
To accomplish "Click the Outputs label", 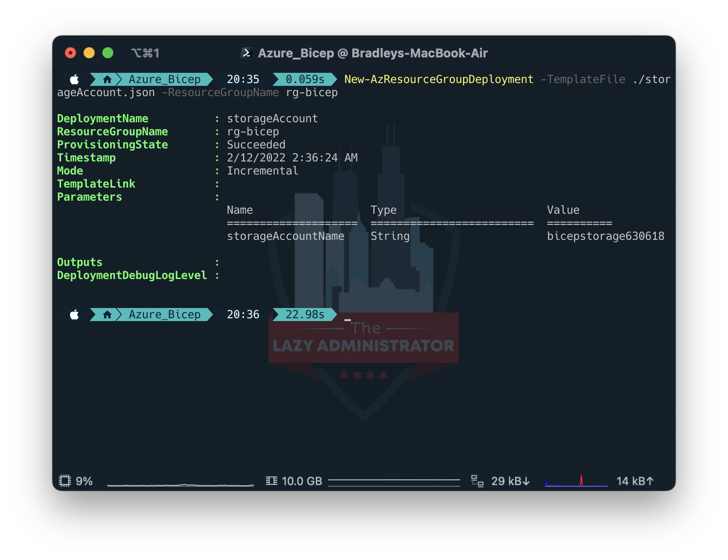I will tap(80, 262).
